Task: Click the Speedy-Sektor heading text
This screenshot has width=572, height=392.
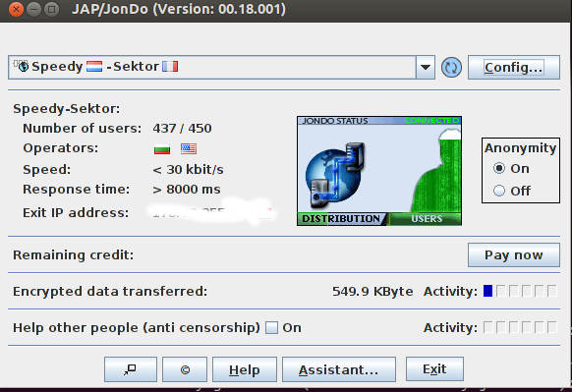Action: click(x=67, y=109)
